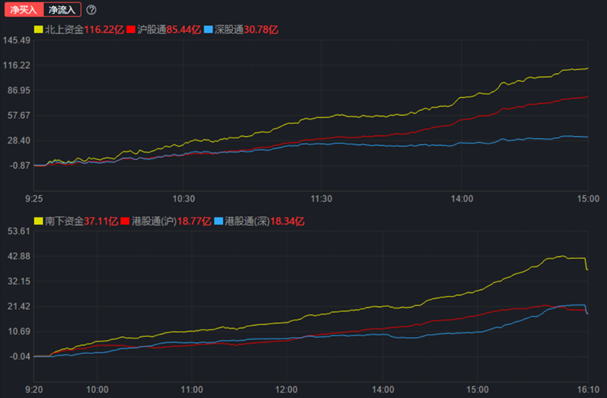The height and width of the screenshot is (398, 607).
Task: Click the 16:10 marker on lower chart
Action: (588, 389)
